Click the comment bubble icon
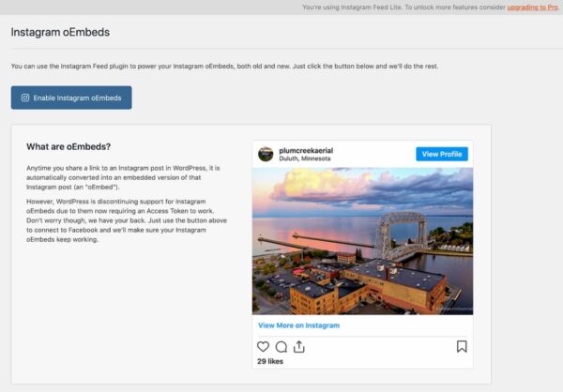This screenshot has height=392, width=563. tap(281, 346)
